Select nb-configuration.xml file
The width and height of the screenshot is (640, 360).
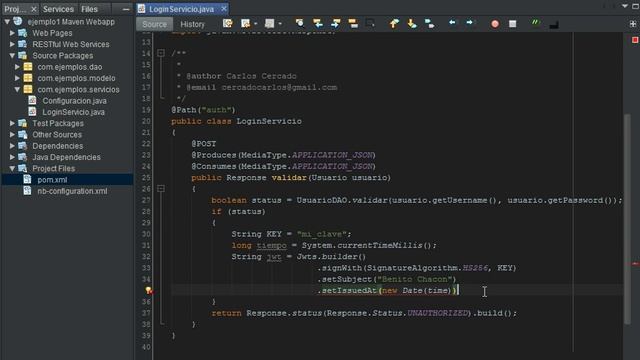[72, 191]
